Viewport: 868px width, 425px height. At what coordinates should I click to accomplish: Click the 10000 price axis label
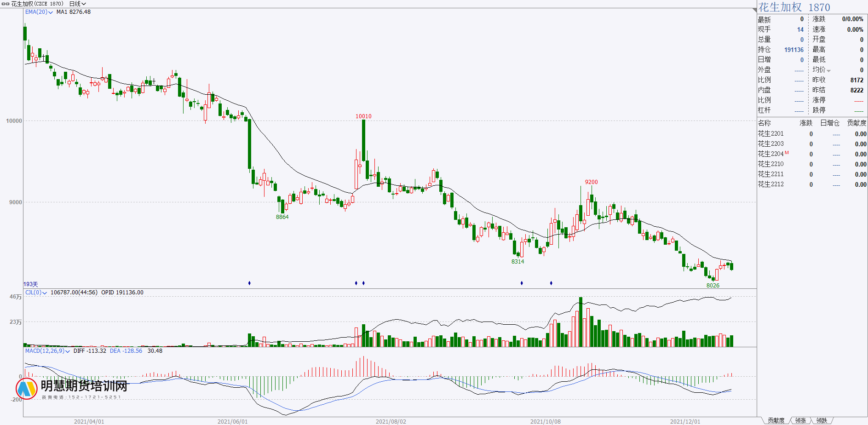pos(14,121)
